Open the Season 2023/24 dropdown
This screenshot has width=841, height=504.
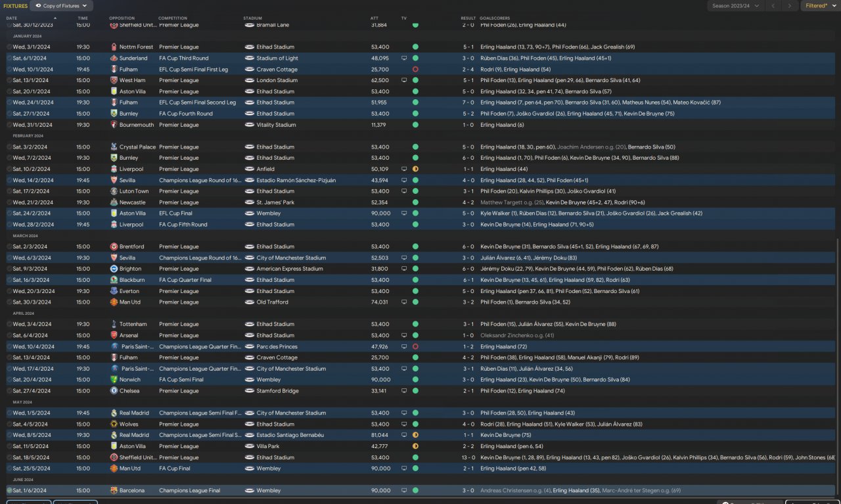735,6
